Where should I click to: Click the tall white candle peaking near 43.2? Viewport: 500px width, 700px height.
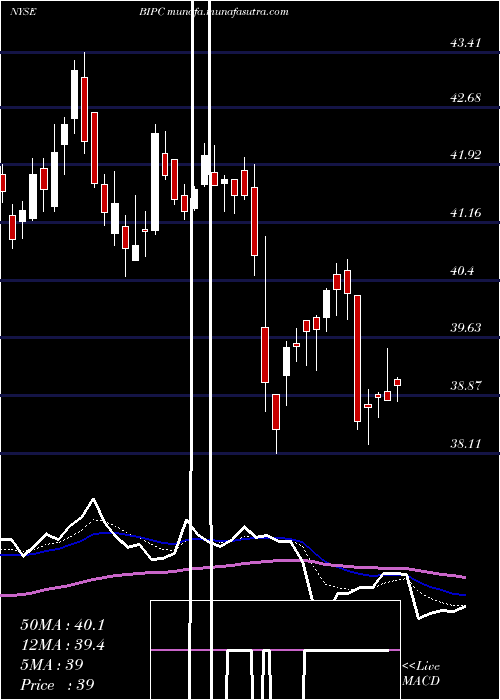pyautogui.click(x=75, y=96)
